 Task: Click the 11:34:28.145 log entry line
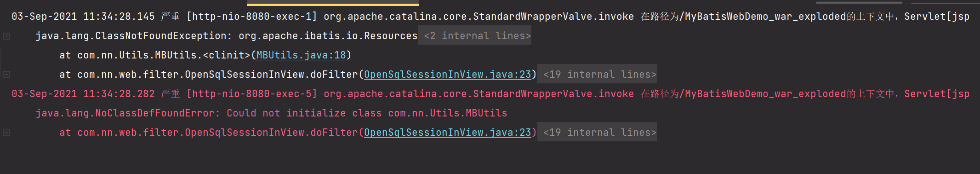tap(490, 17)
